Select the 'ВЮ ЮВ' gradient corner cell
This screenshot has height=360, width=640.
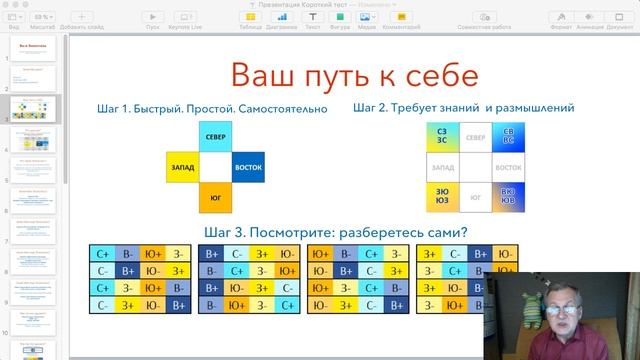click(508, 197)
